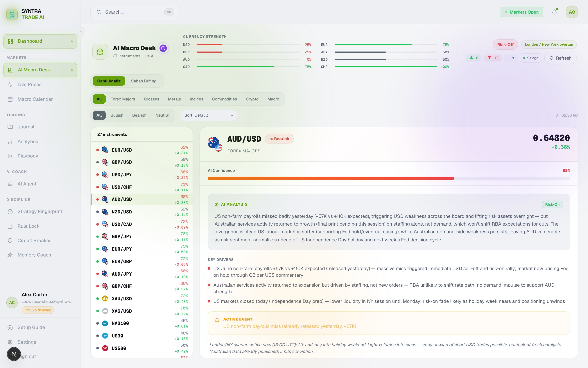Click the AI Macro Desk brain icon
Image resolution: width=588 pixels, height=368 pixels.
tap(100, 52)
